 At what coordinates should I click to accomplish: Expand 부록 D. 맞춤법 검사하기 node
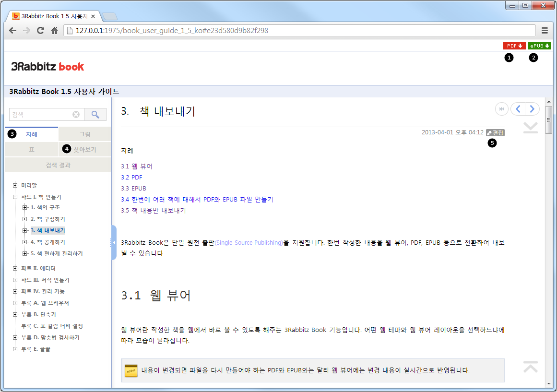[x=15, y=338]
